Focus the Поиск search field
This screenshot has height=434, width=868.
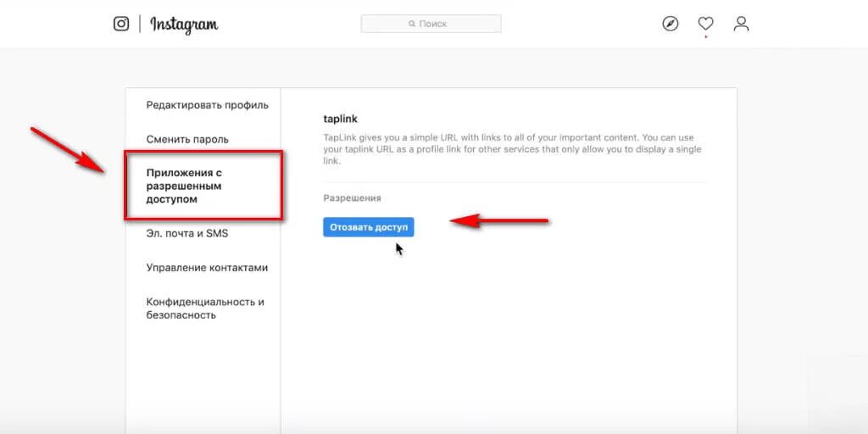click(x=431, y=24)
